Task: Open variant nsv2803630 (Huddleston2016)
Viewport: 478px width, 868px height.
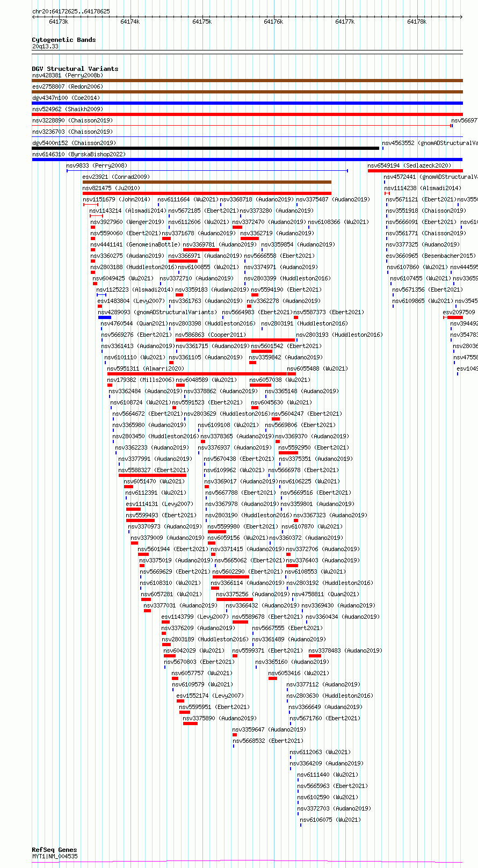Action: (330, 696)
